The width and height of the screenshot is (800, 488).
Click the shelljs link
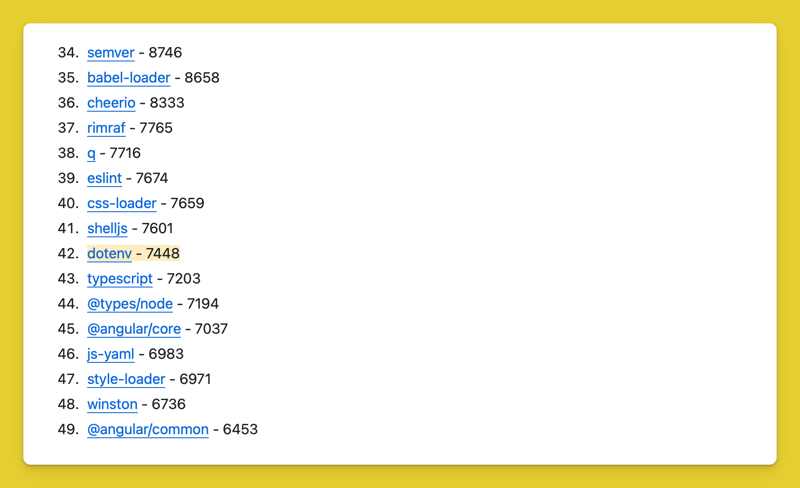(x=107, y=228)
